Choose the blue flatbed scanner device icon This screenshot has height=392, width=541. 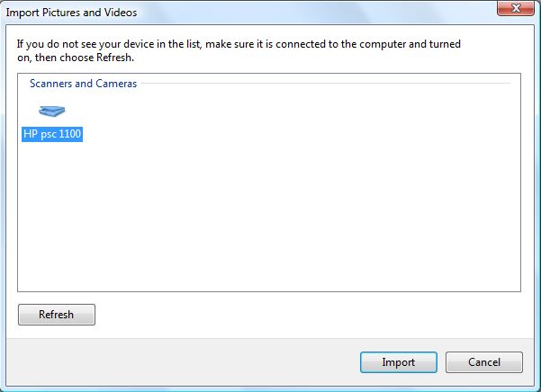51,111
